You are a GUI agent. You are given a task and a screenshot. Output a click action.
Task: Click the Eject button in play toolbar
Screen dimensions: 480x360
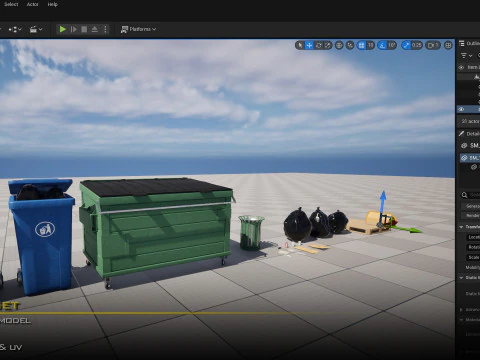click(x=95, y=29)
